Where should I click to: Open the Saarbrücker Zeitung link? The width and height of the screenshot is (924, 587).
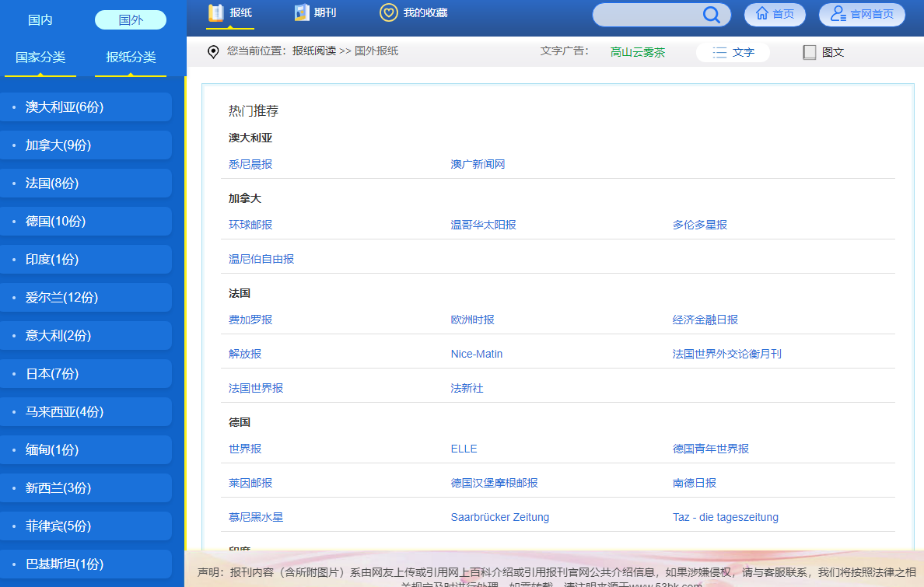[x=499, y=518]
